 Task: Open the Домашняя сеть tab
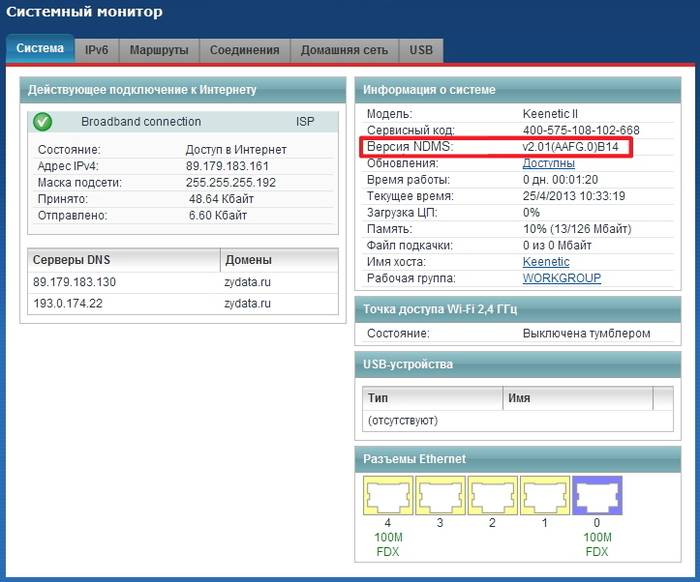tap(344, 50)
